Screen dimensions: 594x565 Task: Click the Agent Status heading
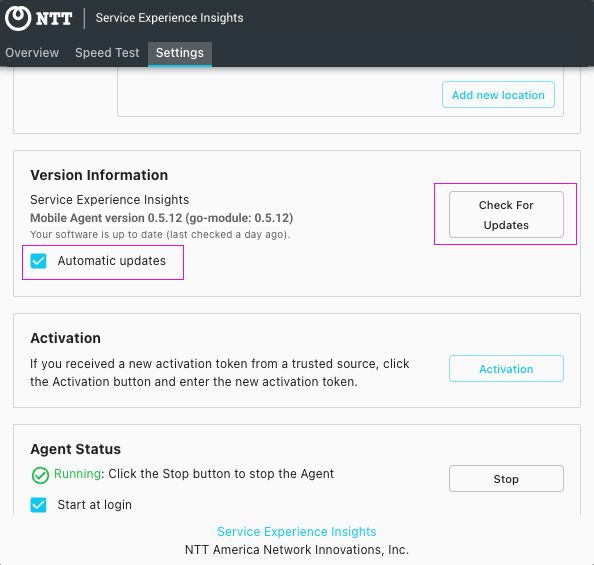76,449
